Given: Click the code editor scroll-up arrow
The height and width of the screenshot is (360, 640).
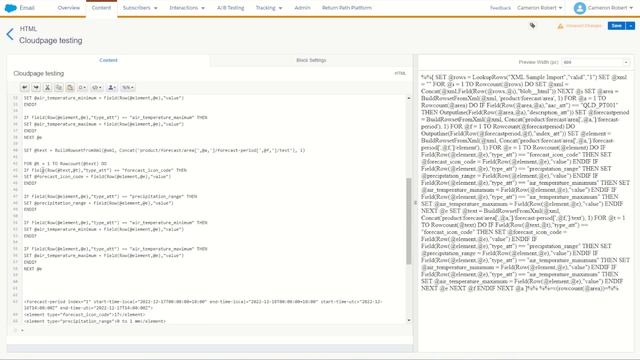Looking at the screenshot, I should coord(409,98).
